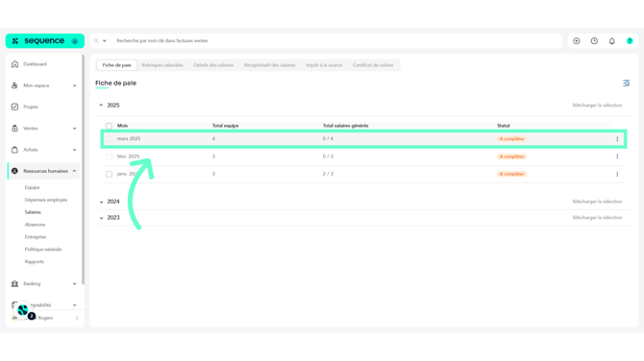Click A compléter status on janv. 2025
644x361 pixels.
pos(511,175)
